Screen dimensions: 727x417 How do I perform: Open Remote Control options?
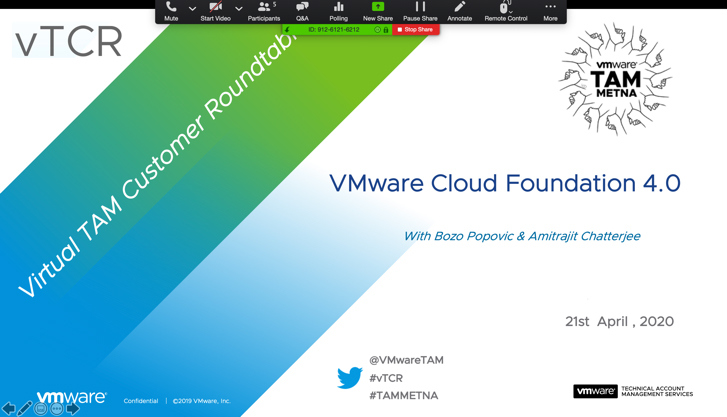pos(506,11)
